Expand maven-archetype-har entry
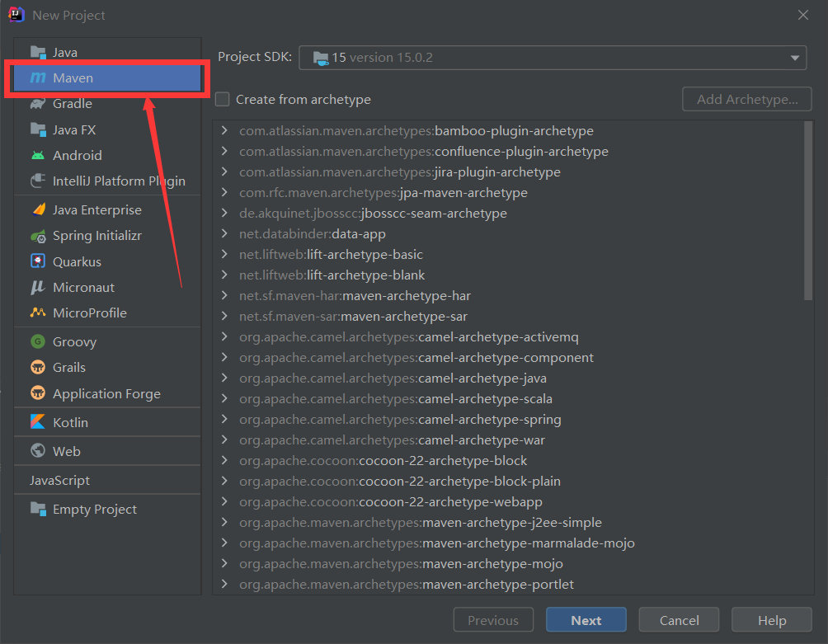 coord(224,295)
